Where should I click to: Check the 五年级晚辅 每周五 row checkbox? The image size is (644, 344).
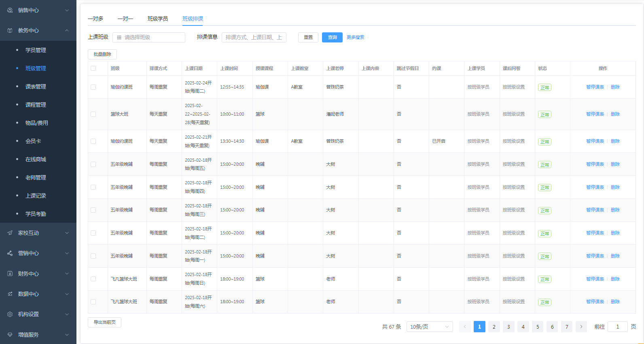(93, 164)
